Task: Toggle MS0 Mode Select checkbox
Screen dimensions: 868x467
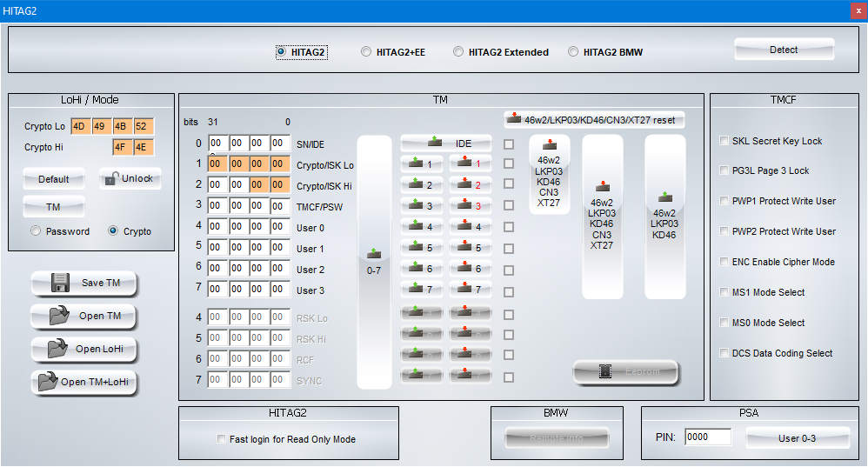Action: [x=724, y=323]
